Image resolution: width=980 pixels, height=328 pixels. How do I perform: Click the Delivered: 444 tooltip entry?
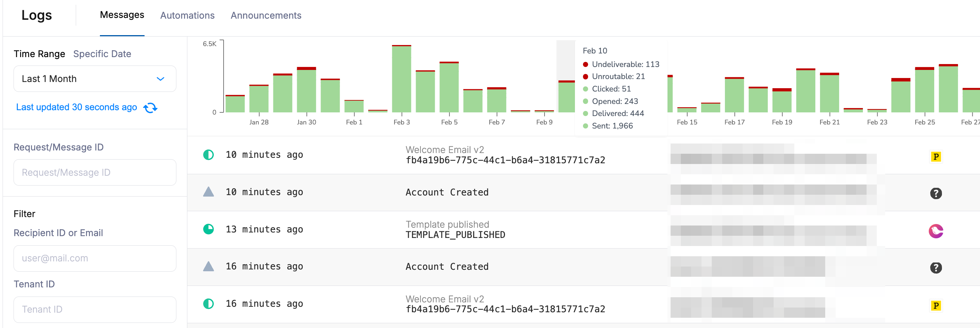point(614,113)
